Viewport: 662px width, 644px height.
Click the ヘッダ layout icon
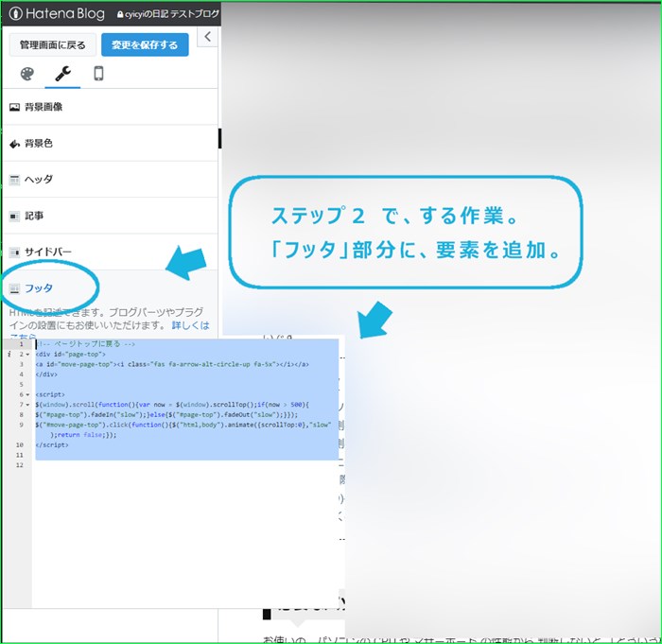point(14,180)
